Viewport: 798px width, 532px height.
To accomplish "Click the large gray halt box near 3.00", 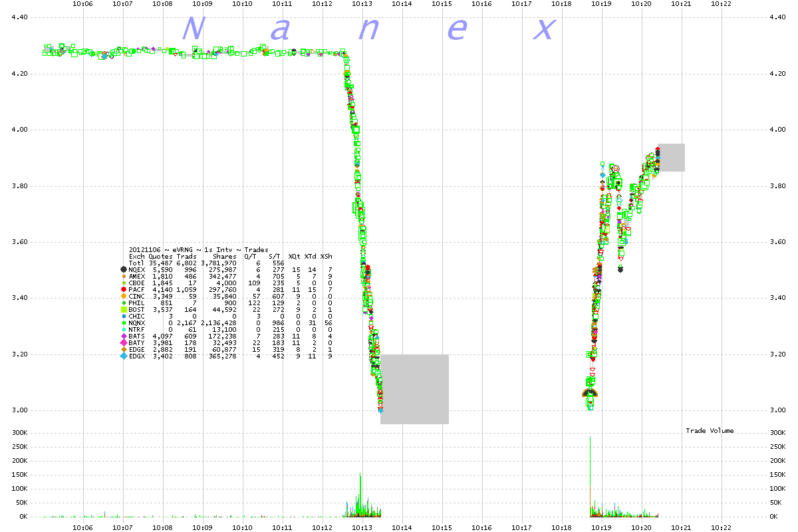I will pos(415,389).
